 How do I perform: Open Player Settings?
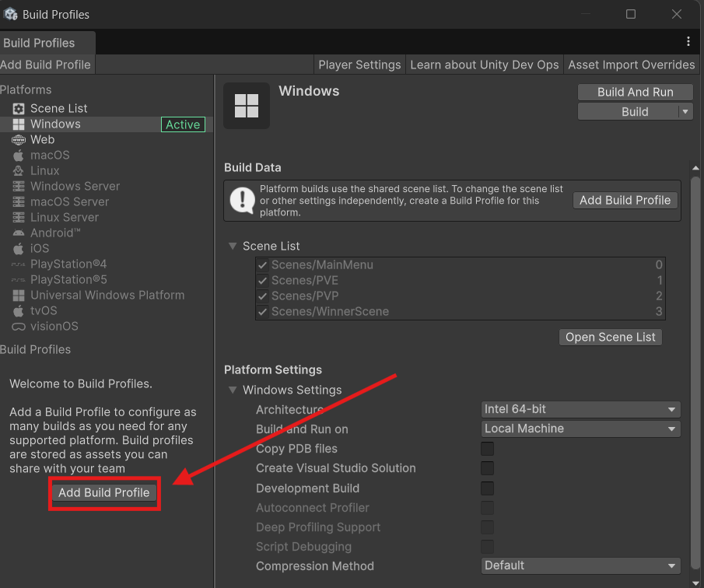tap(359, 65)
